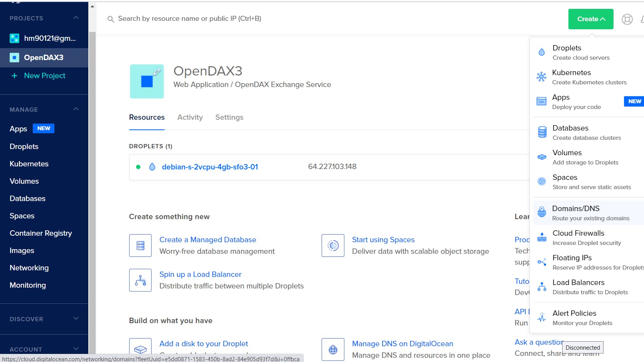This screenshot has width=644, height=362.
Task: Open Spaces in the Manage sidebar
Action: 22,216
